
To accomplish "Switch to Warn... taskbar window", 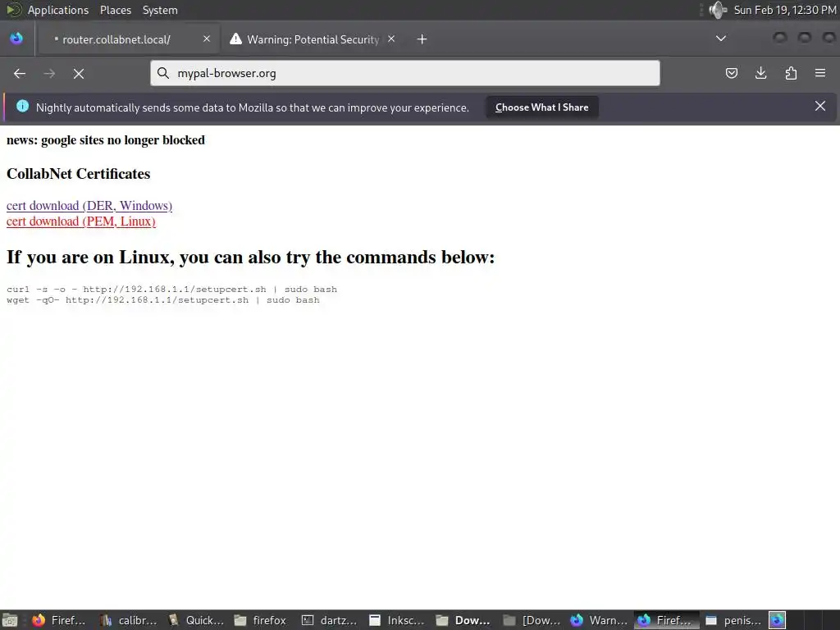I will pyautogui.click(x=599, y=620).
